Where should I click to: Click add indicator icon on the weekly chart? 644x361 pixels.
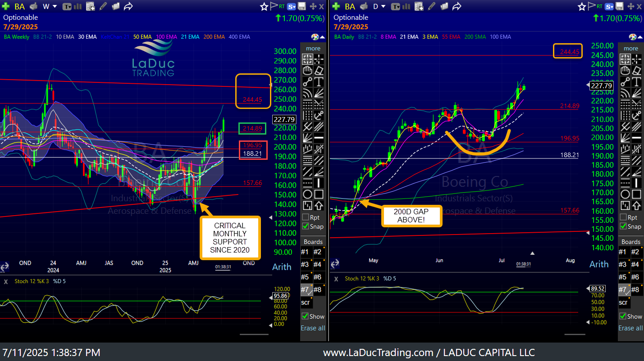click(x=90, y=6)
